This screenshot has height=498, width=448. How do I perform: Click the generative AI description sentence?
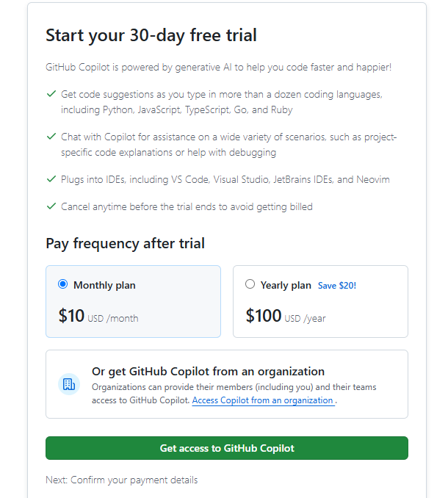pyautogui.click(x=218, y=67)
